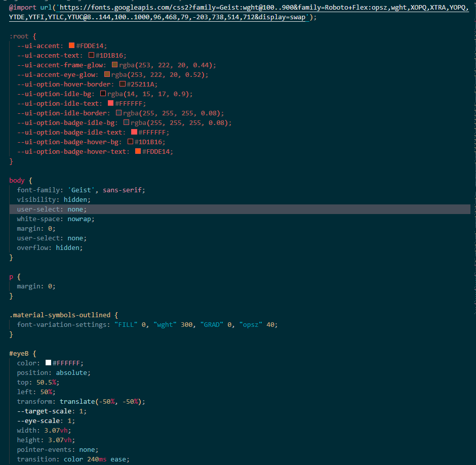Click the --target-scale: 1 line
476x465 pixels.
click(52, 411)
